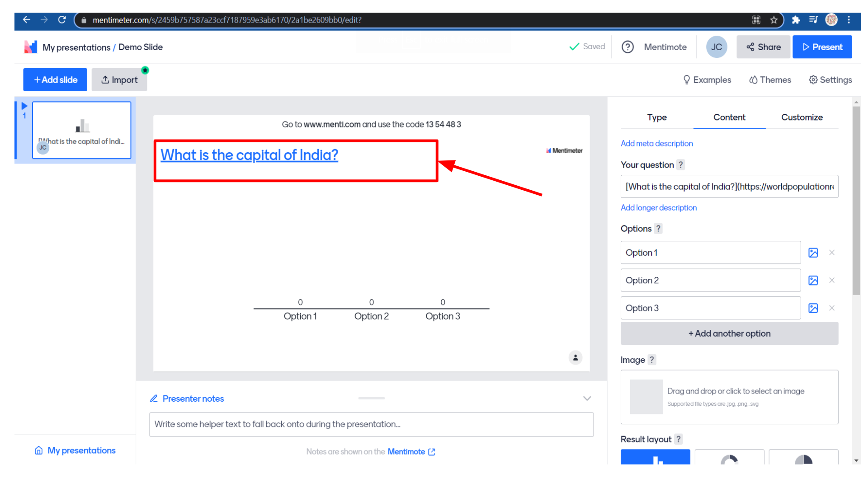The image size is (868, 488).
Task: Click Add meta description link
Action: (x=656, y=144)
